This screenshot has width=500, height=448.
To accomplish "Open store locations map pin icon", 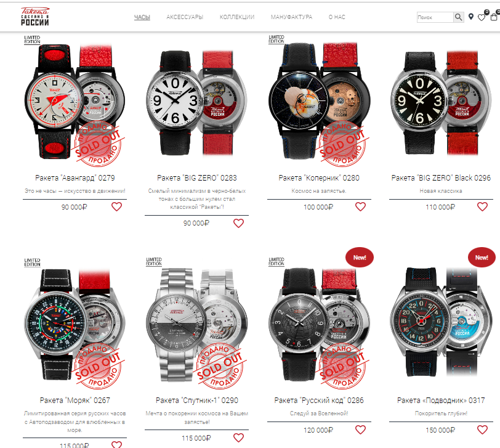I will click(x=471, y=17).
